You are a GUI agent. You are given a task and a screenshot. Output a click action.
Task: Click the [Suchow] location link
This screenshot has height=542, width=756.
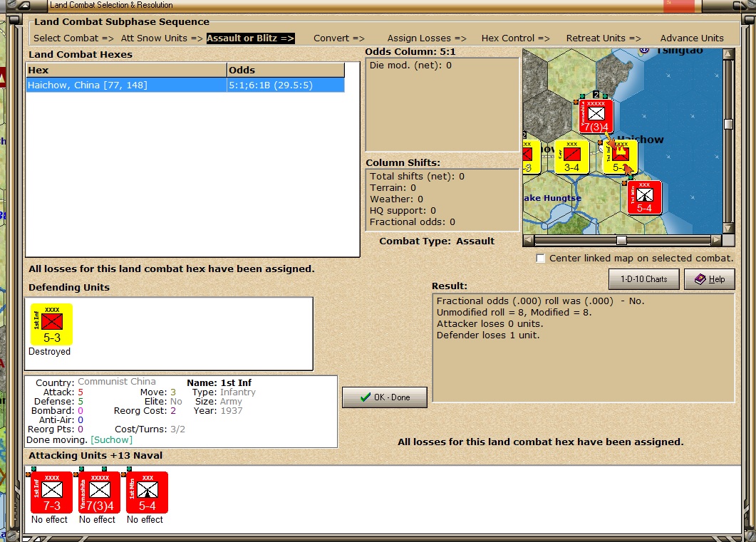pyautogui.click(x=111, y=440)
